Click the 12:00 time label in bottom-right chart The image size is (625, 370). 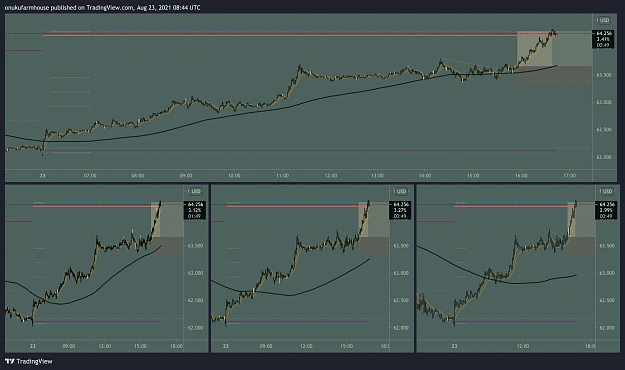523,346
